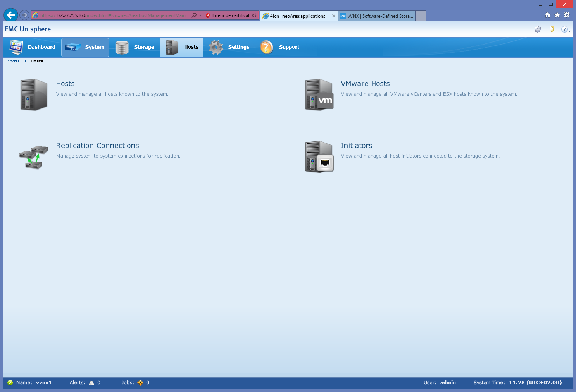Click the browser home icon
Screen dimensions: 576x392
[548, 15]
